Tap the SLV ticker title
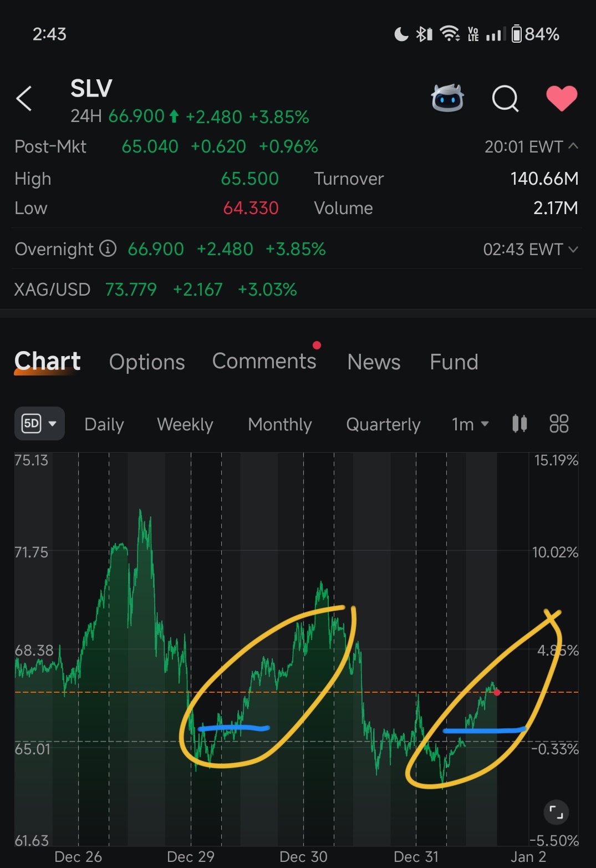 point(91,88)
